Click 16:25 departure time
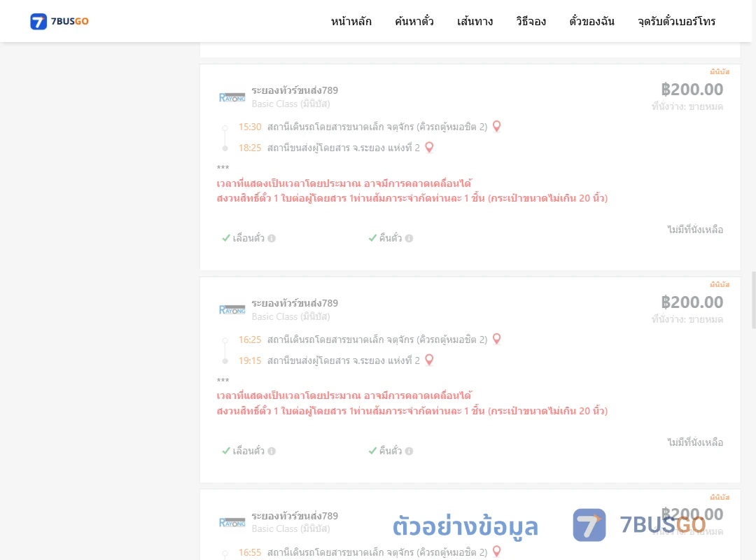Screen dimensions: 756x560 coord(250,339)
